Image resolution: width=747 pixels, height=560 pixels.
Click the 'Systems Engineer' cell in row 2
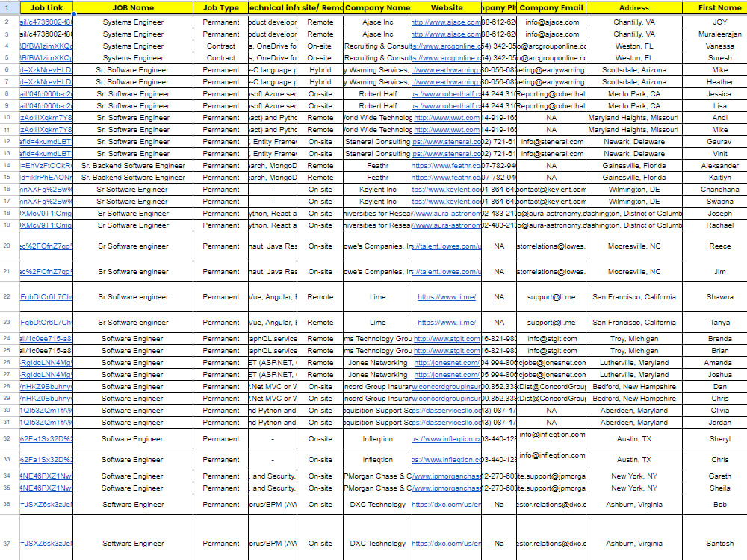133,22
